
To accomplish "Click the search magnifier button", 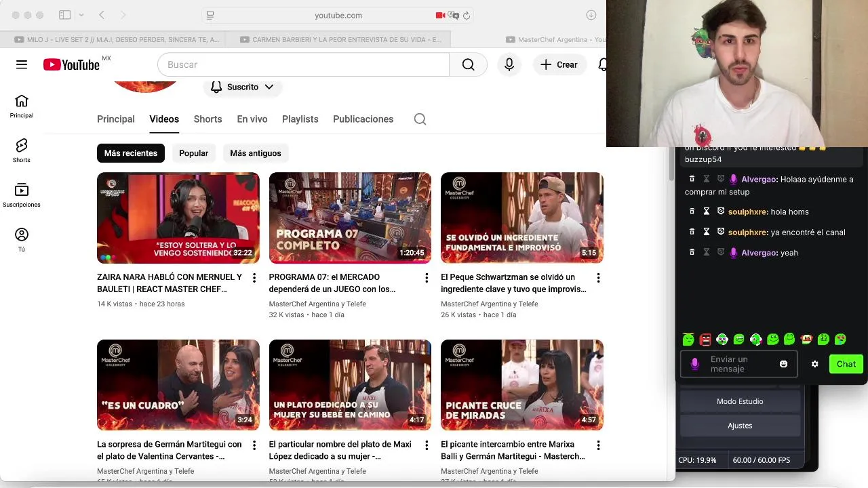I will pyautogui.click(x=468, y=64).
